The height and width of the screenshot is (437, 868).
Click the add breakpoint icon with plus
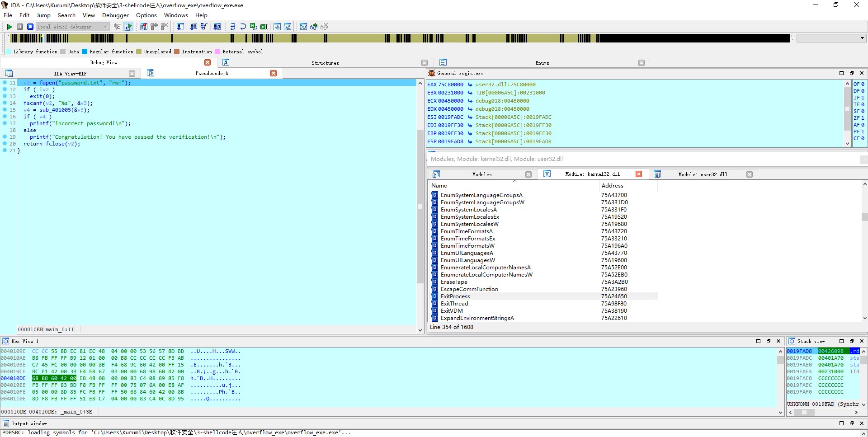click(x=154, y=27)
